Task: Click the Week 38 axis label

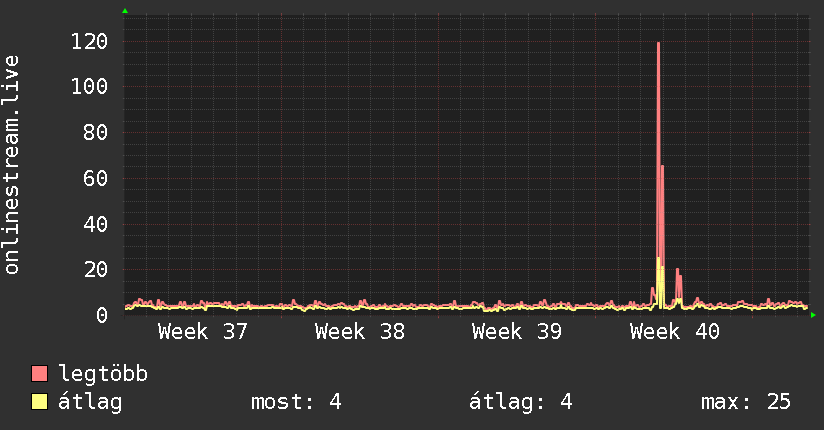Action: pos(360,332)
